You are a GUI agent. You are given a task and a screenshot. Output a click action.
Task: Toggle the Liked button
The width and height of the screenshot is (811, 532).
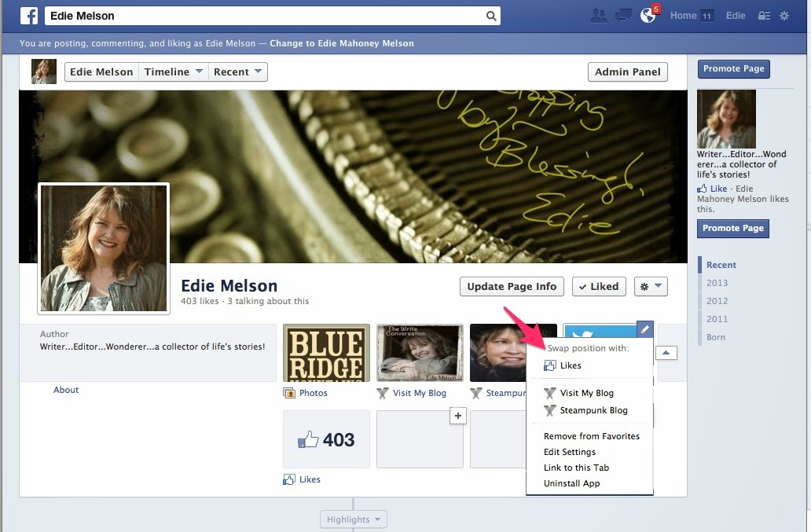pos(599,286)
